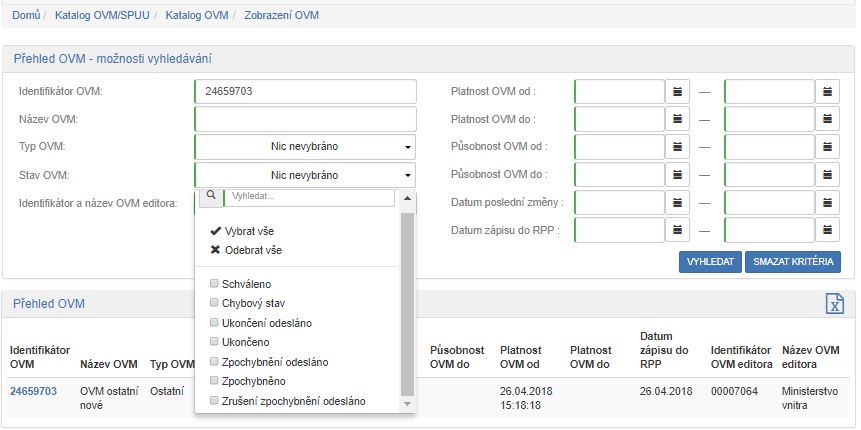Click the dropdown list vertical scrollbar
This screenshot has height=430, width=861.
(x=407, y=300)
